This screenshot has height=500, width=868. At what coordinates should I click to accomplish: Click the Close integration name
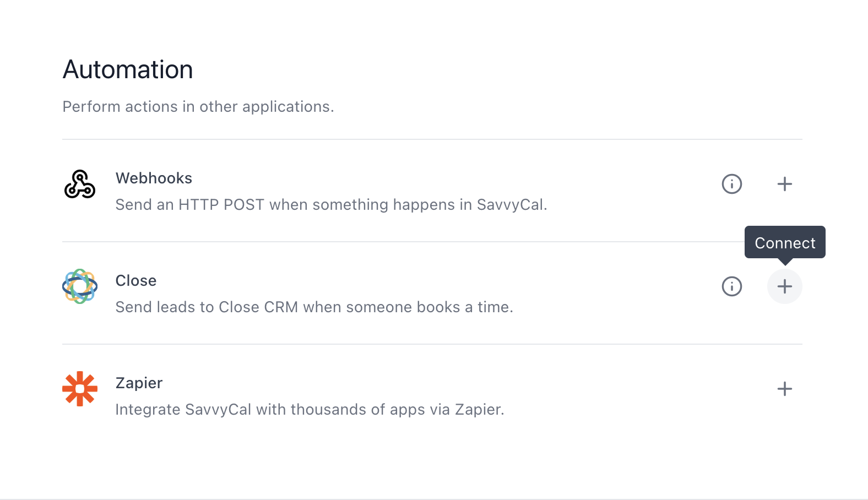pos(135,280)
